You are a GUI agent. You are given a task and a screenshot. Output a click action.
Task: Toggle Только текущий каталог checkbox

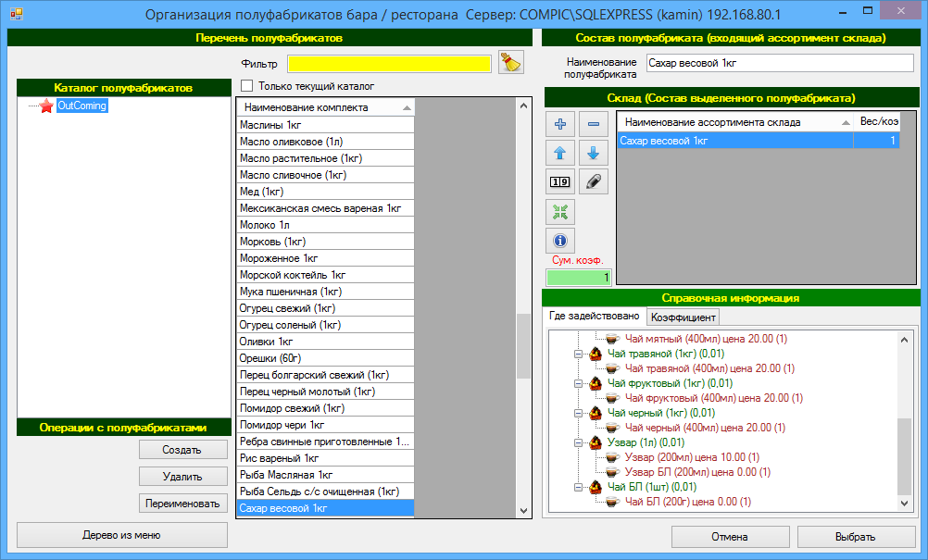(x=246, y=86)
